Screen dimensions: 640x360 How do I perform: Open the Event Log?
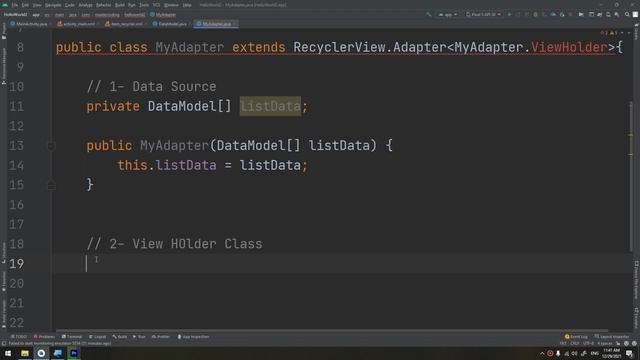pyautogui.click(x=576, y=337)
